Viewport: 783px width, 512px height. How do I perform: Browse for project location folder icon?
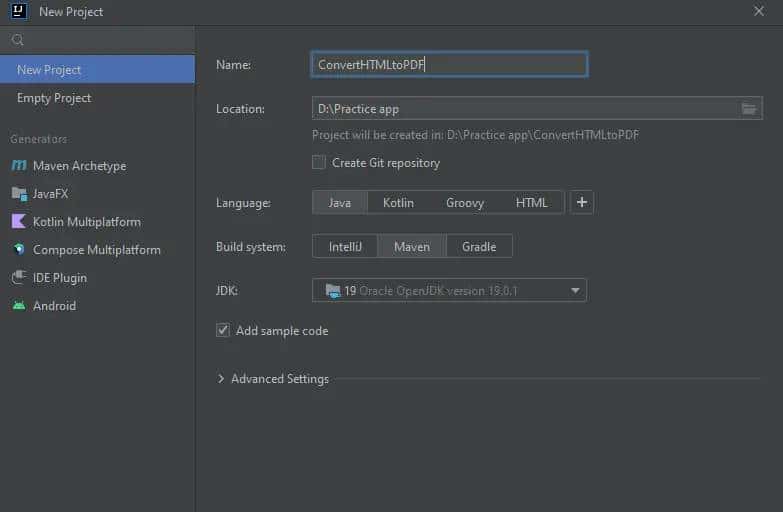tap(749, 108)
